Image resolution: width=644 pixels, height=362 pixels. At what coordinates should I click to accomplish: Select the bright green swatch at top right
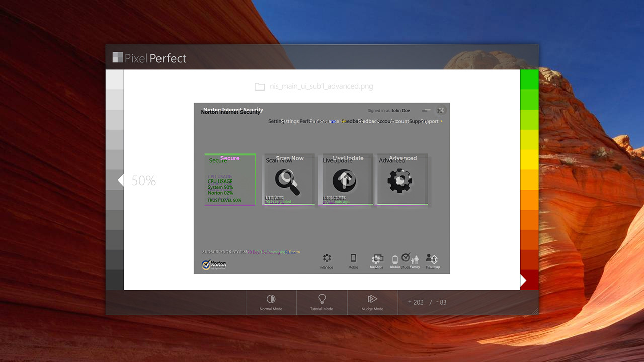529,79
